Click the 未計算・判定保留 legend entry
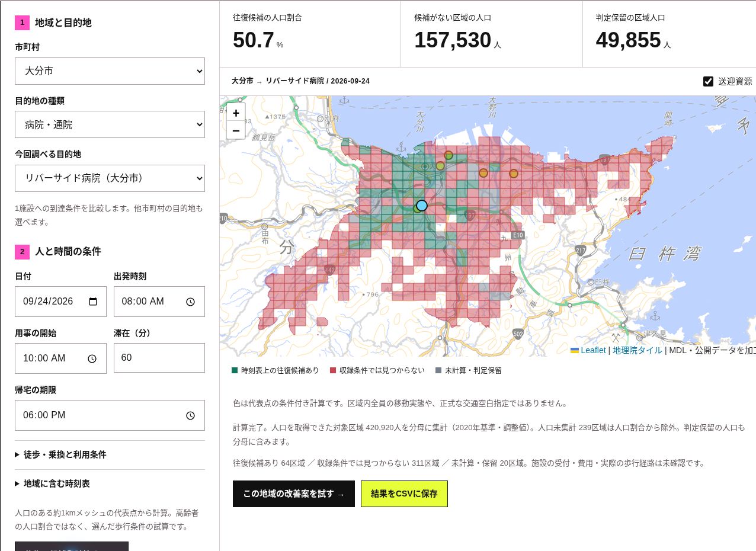Viewport: 756px width, 551px height. click(x=469, y=371)
